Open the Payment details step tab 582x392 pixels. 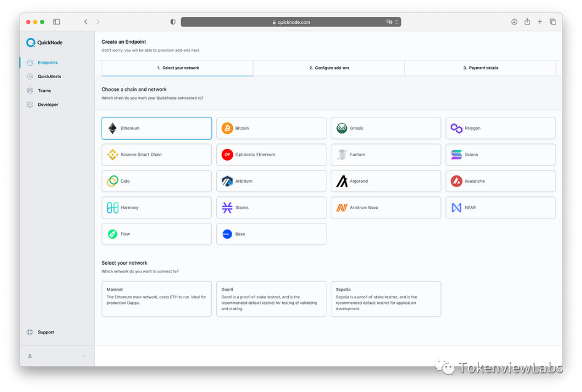point(480,68)
